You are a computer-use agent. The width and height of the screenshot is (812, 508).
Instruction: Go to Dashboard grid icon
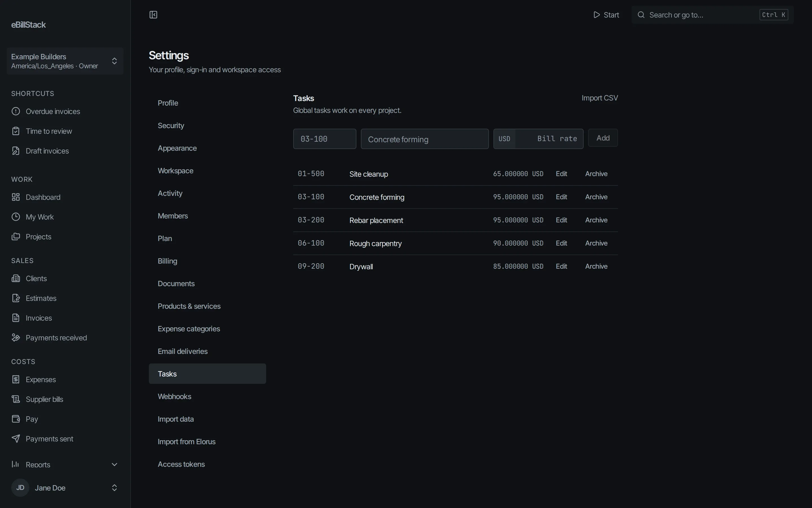coord(16,197)
